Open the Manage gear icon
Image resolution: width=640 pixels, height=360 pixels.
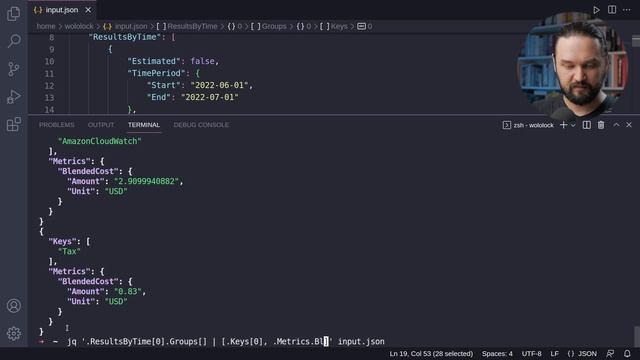point(13,333)
